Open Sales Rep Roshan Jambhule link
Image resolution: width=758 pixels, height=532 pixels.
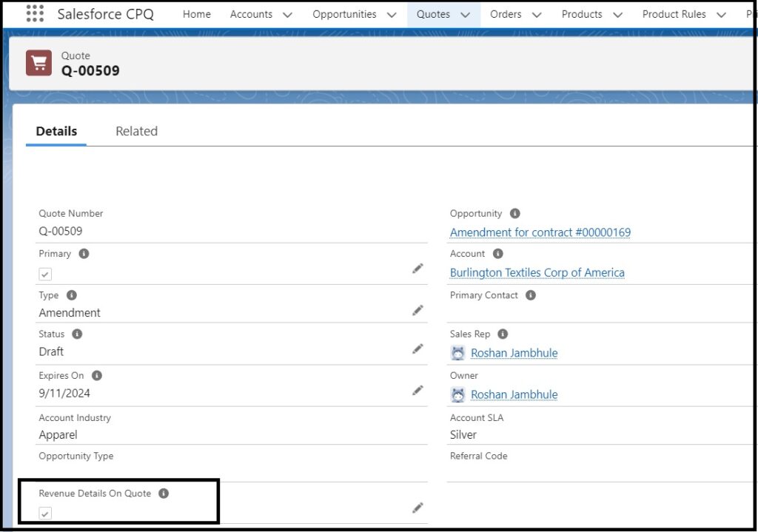[514, 353]
